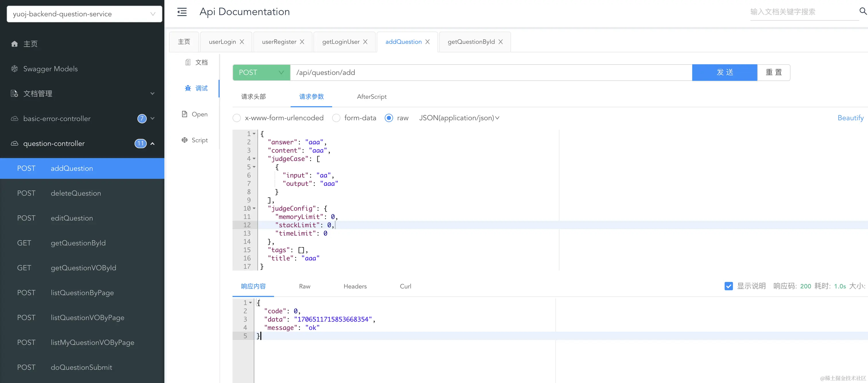The height and width of the screenshot is (383, 868).
Task: Click the /api/question/add URL field
Action: [489, 72]
